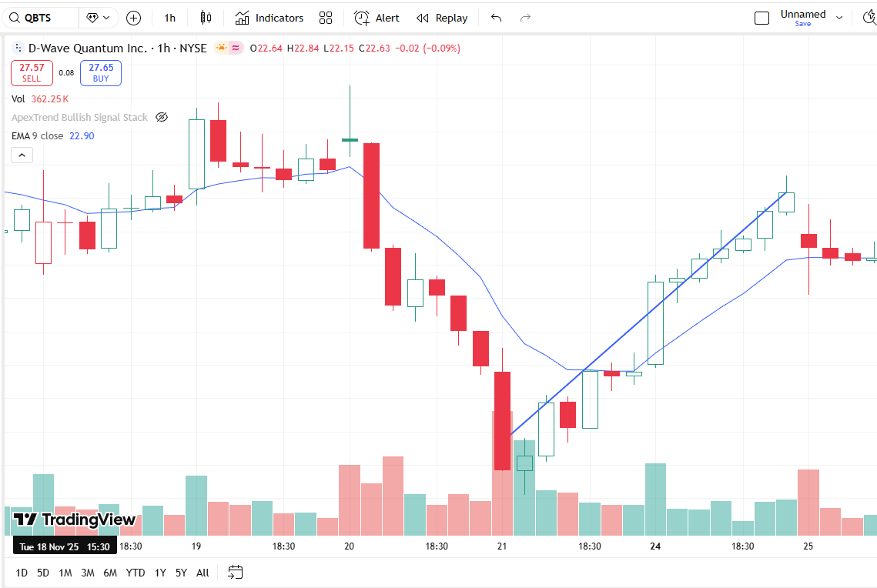Viewport: 877px width, 588px height.
Task: Create a new Alert
Action: 377,18
